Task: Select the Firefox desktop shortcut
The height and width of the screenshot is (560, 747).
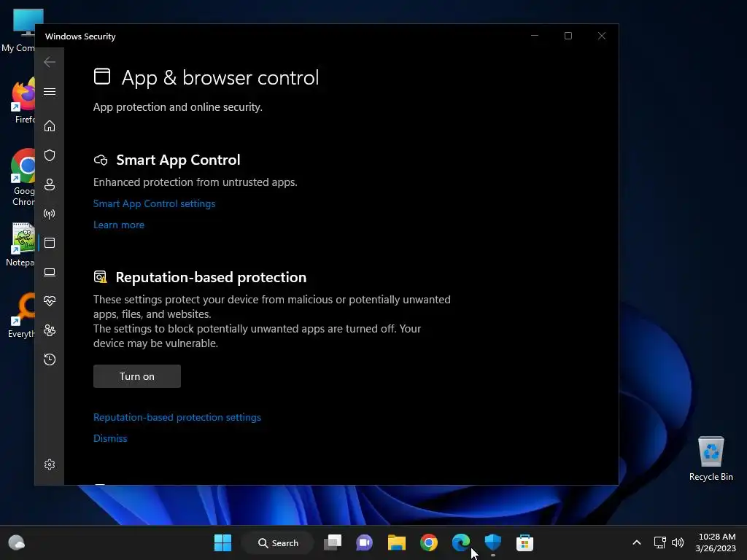Action: [x=23, y=101]
